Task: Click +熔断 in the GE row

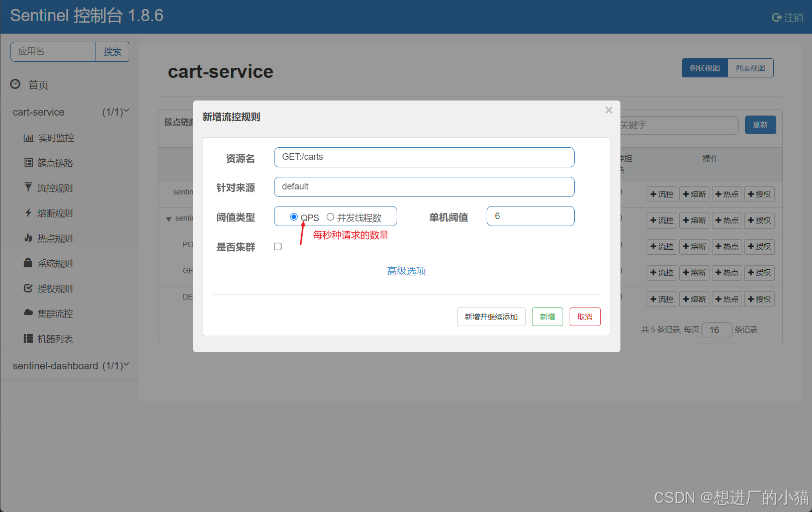Action: pos(694,272)
